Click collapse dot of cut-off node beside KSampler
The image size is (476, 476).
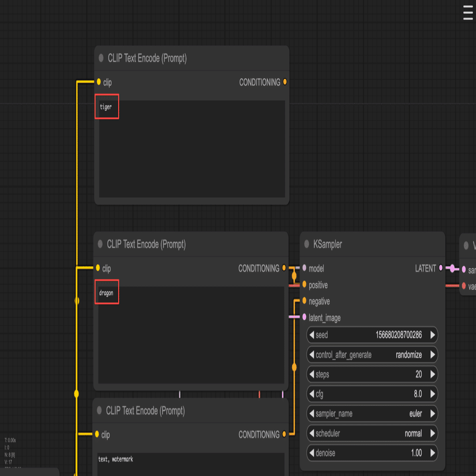click(x=466, y=245)
